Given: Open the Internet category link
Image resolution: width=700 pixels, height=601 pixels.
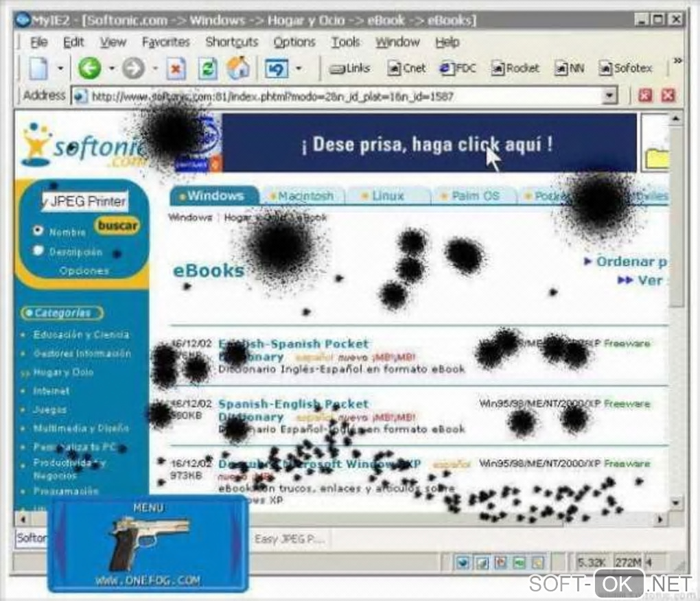Looking at the screenshot, I should (x=51, y=391).
